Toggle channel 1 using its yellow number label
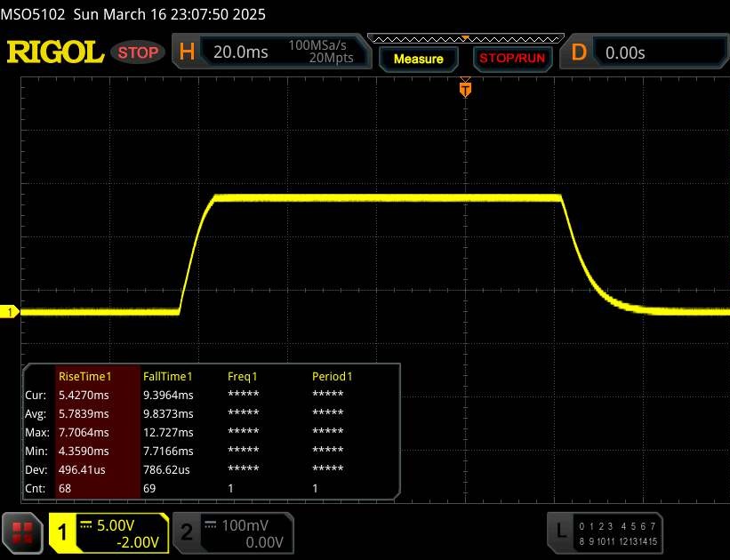 click(x=64, y=532)
